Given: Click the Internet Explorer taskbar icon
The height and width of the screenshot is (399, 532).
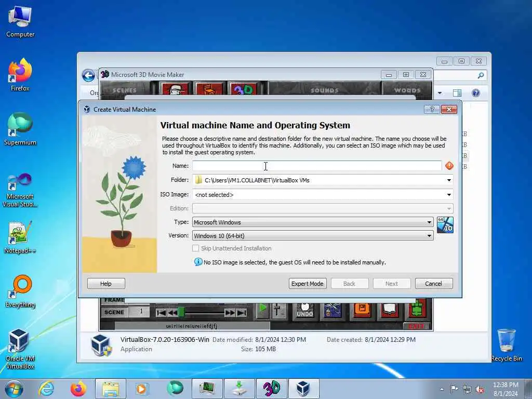Looking at the screenshot, I should 46,389.
